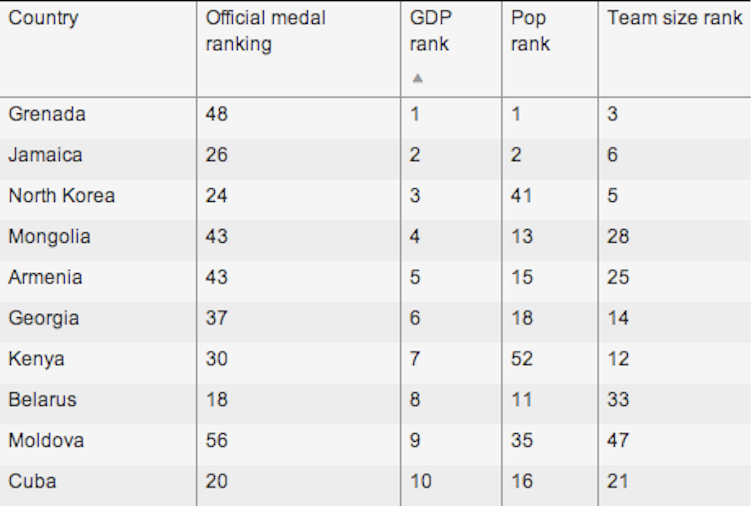Select Moldova's team size rank 47
This screenshot has width=754, height=506.
(x=618, y=441)
